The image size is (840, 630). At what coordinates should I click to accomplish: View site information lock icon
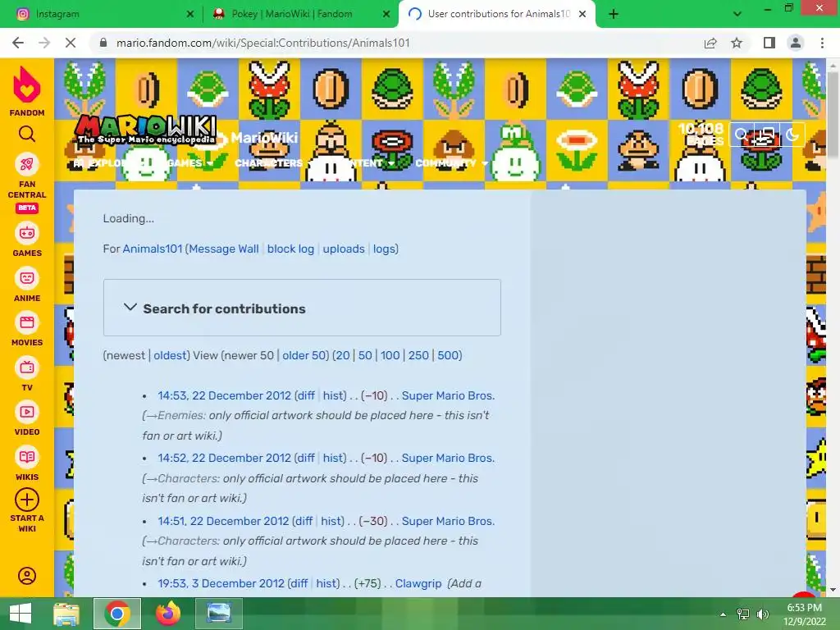pos(103,43)
